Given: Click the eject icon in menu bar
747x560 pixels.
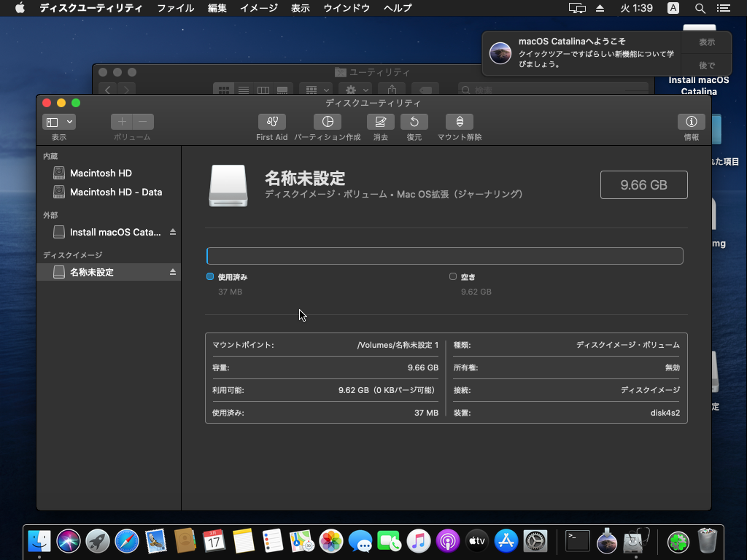Looking at the screenshot, I should pos(600,8).
